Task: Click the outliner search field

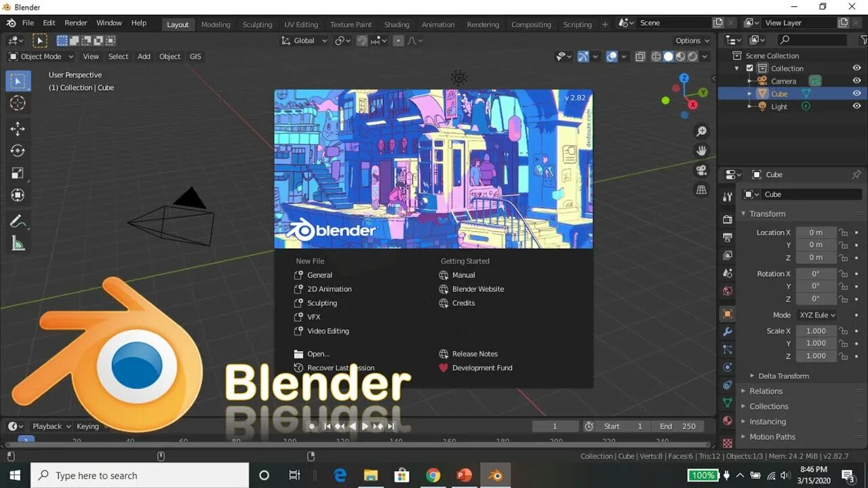Action: (x=812, y=40)
